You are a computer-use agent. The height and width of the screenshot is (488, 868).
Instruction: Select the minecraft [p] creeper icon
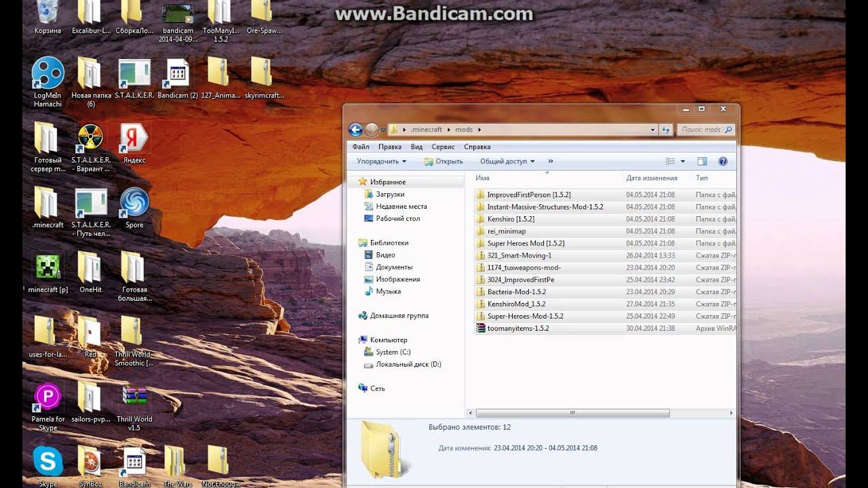point(47,272)
